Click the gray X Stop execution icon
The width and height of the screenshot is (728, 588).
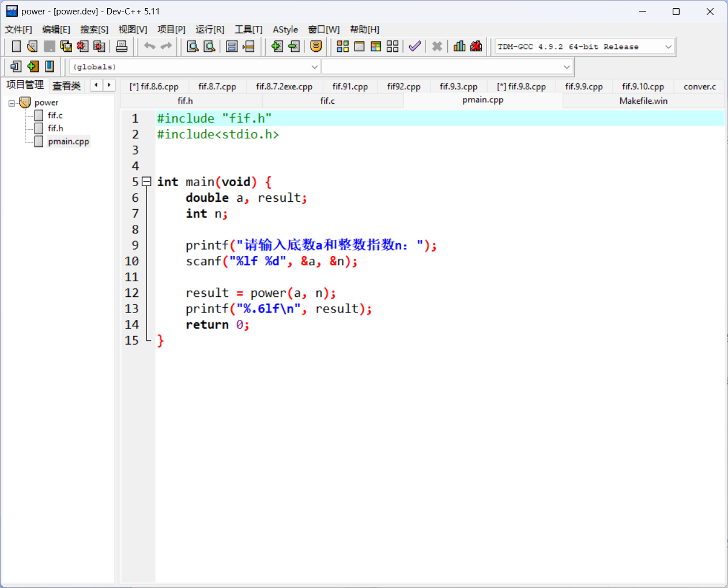click(437, 47)
